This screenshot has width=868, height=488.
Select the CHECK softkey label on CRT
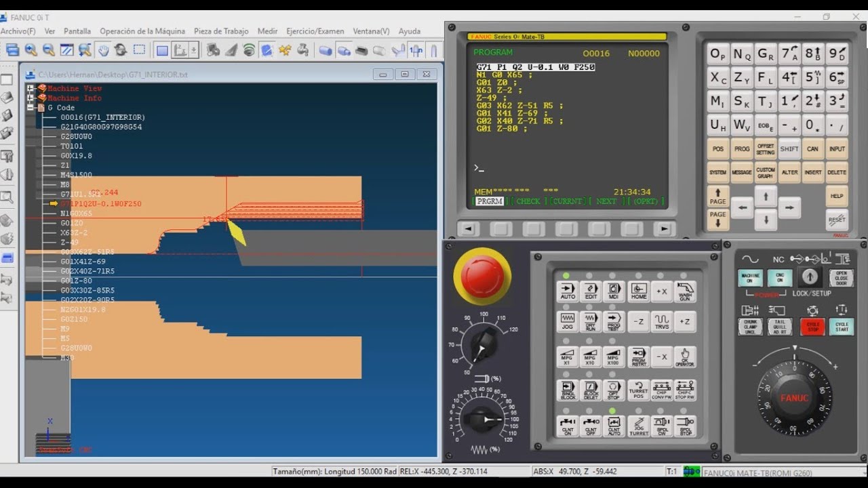click(x=528, y=201)
